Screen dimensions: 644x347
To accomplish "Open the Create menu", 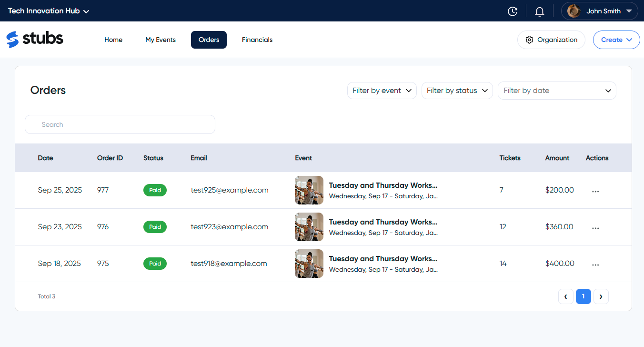I will [616, 40].
